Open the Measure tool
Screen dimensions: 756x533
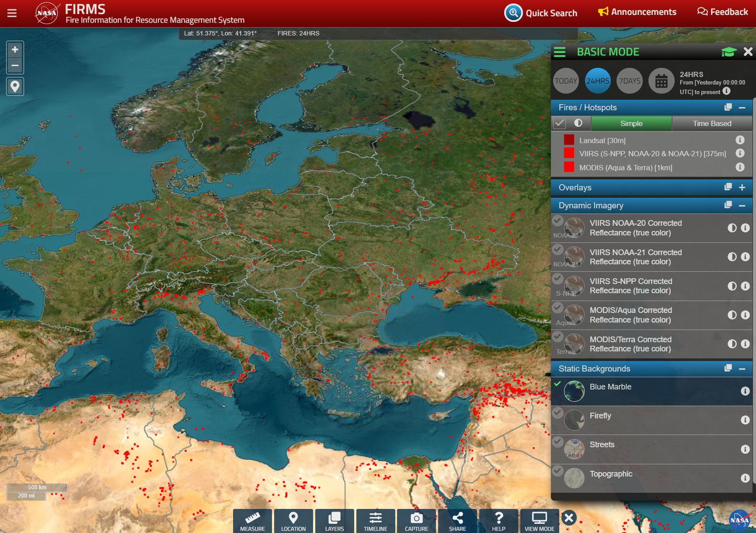[252, 521]
